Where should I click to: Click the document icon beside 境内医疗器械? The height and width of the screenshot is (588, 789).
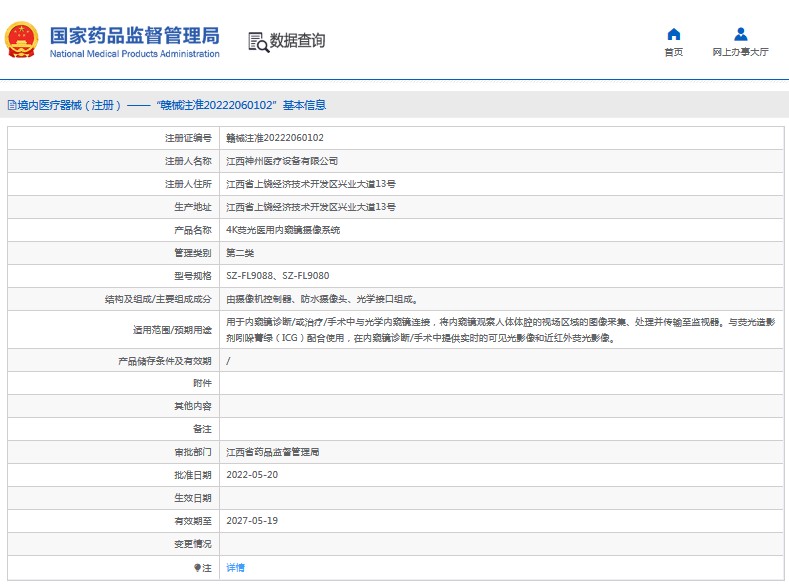click(11, 105)
